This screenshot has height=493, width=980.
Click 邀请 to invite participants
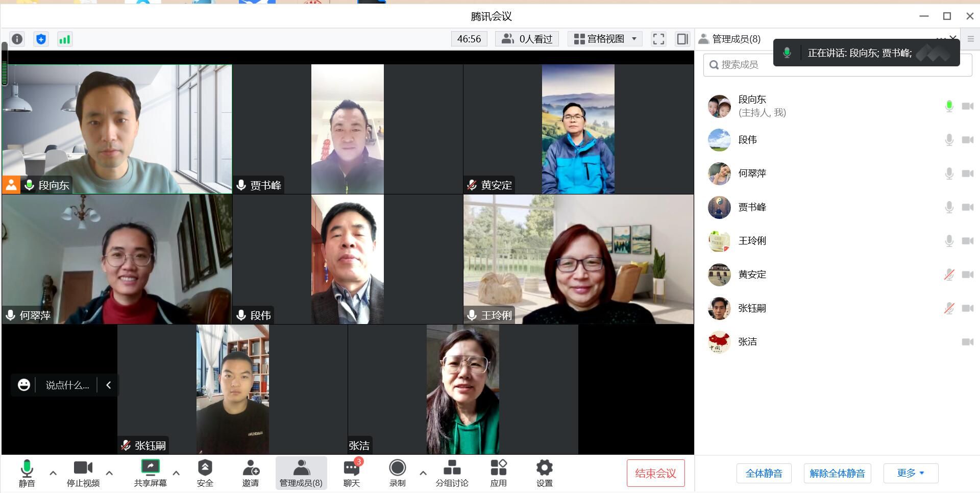click(251, 473)
